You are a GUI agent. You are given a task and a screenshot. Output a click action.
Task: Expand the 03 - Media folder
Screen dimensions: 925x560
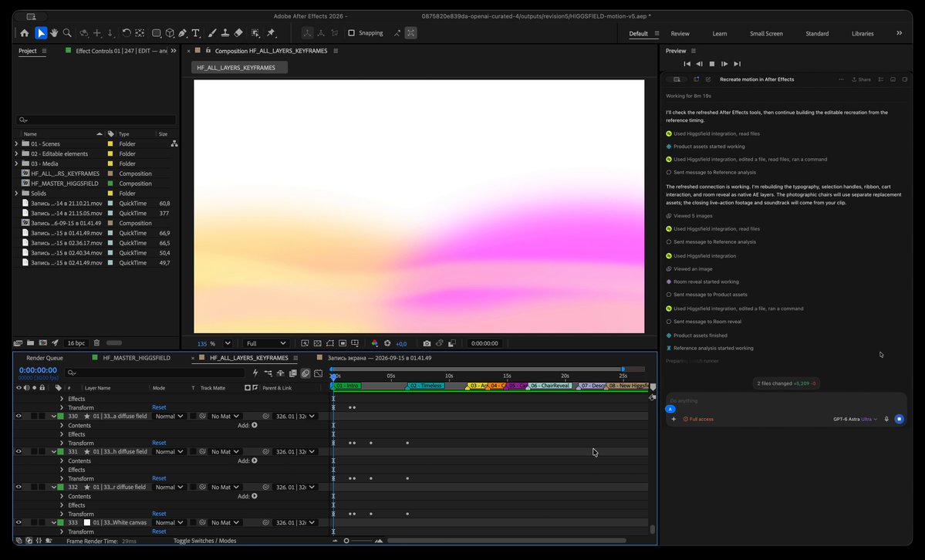pos(16,164)
